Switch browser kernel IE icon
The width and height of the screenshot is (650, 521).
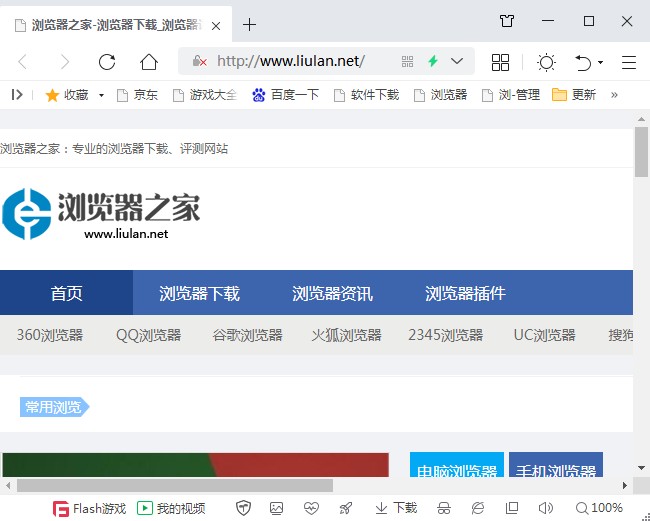point(478,508)
